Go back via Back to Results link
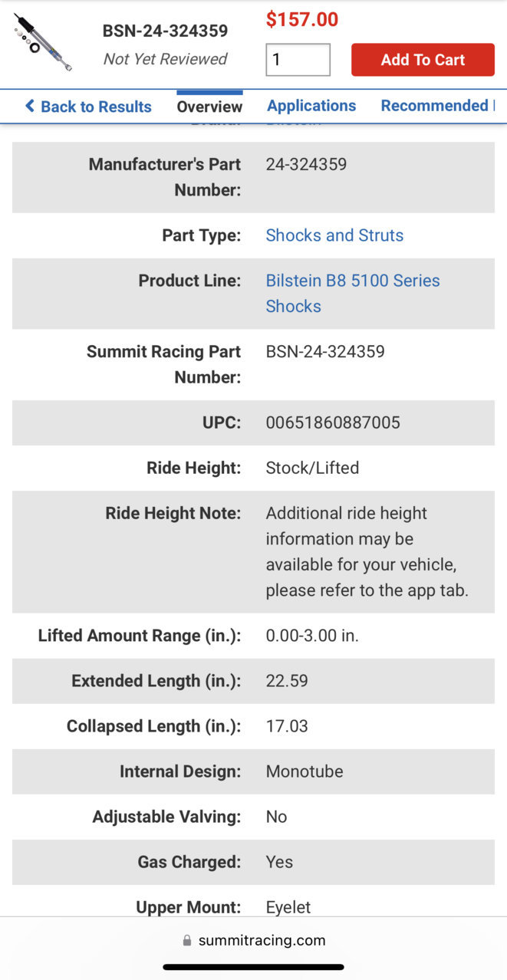This screenshot has height=980, width=507. point(88,107)
